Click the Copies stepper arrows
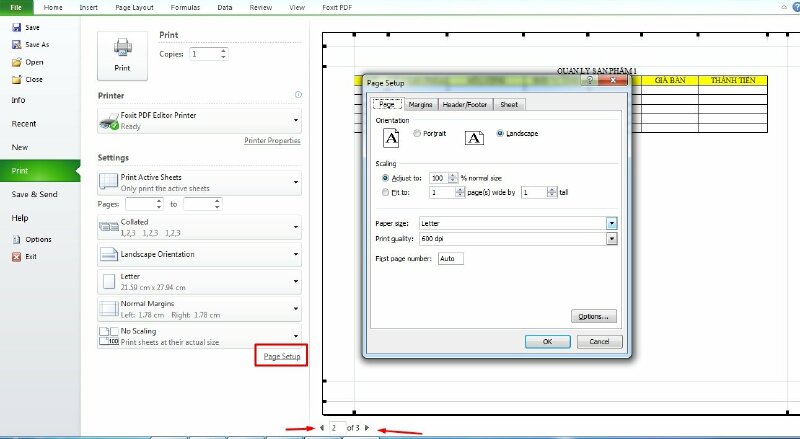 [223, 54]
